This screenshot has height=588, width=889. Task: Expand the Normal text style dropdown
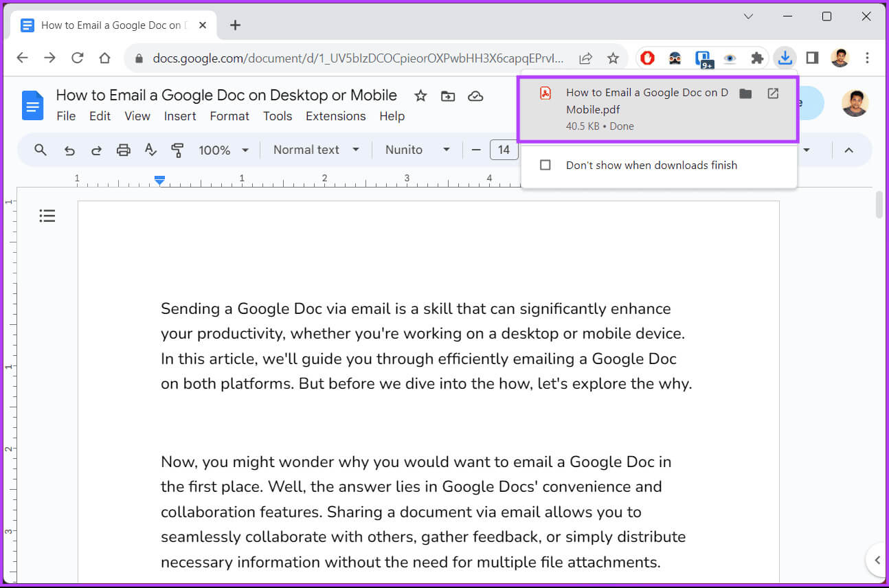316,150
